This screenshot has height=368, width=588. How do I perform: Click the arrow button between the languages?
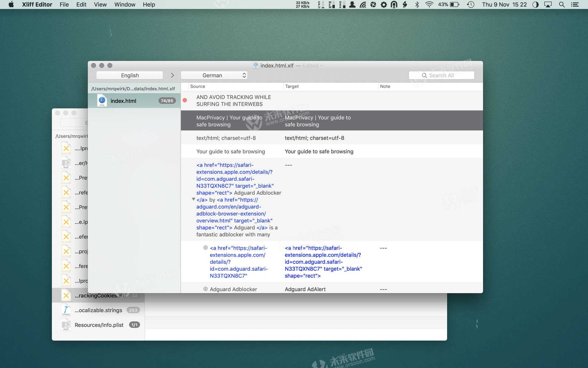(x=172, y=75)
